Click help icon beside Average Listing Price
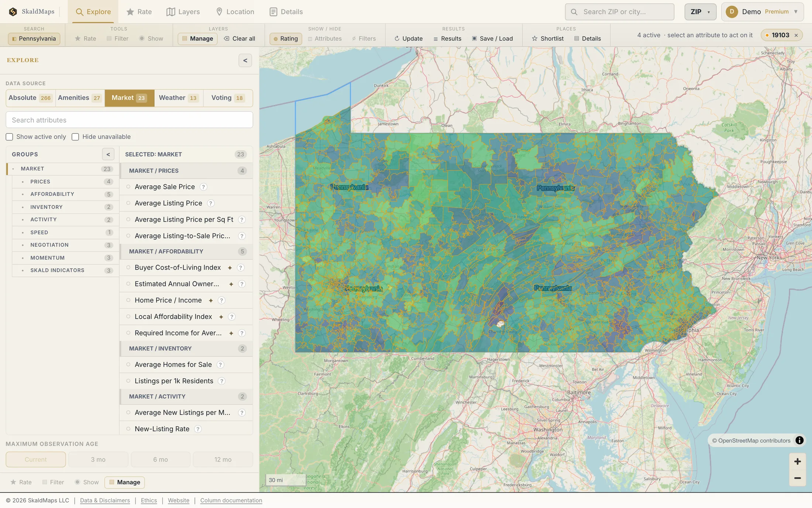 pos(211,203)
